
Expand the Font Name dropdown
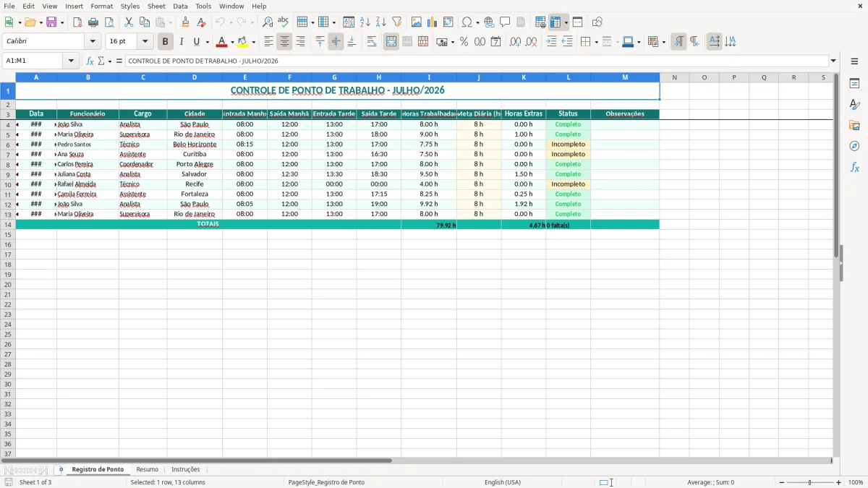click(93, 42)
